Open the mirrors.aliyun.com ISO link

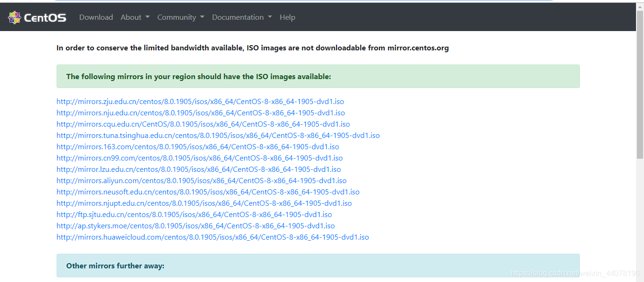click(202, 181)
